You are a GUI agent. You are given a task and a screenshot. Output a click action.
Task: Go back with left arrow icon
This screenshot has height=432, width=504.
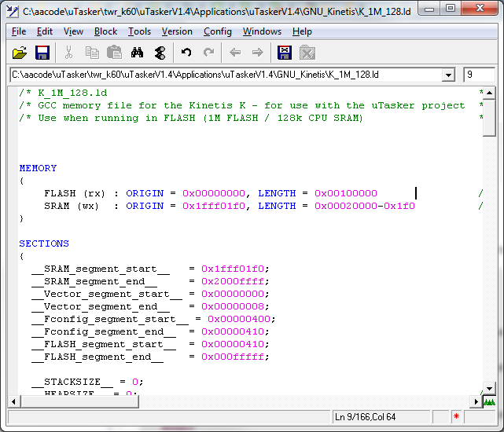coord(235,53)
